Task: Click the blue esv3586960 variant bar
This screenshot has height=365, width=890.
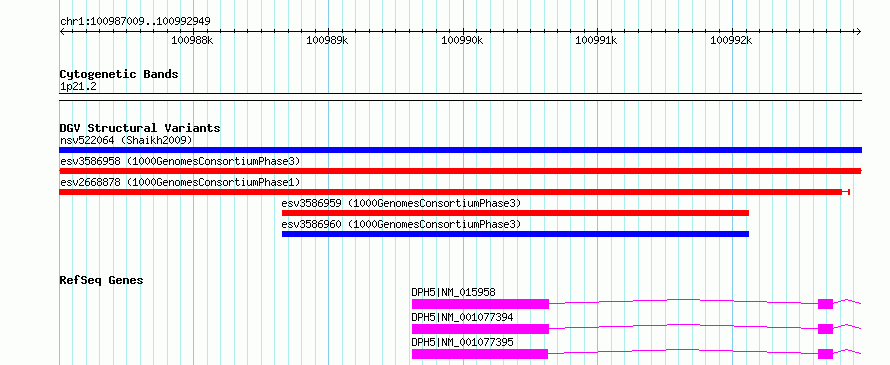Action: point(515,234)
